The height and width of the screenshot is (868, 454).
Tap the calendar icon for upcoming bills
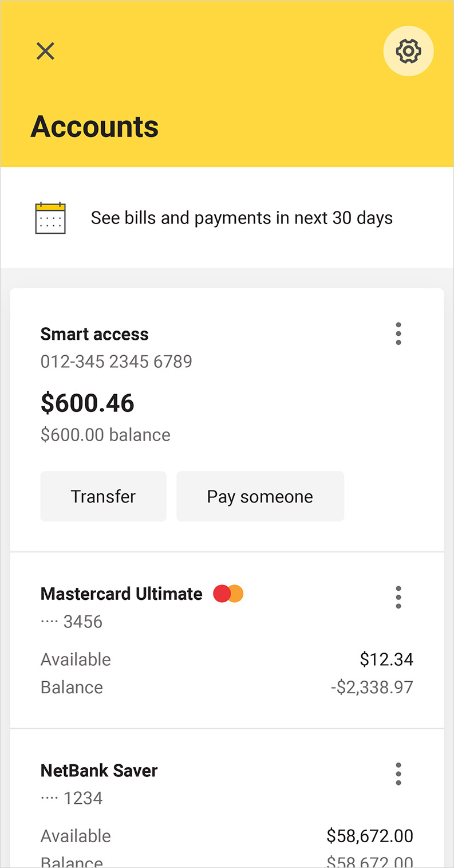pos(50,218)
